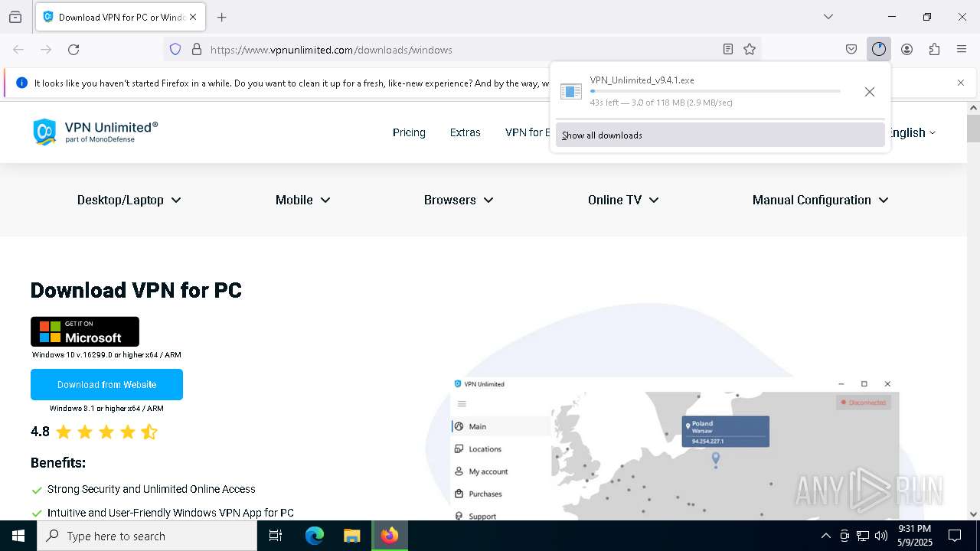Close the Download VPN for PC tab
This screenshot has height=551, width=980.
pos(193,17)
